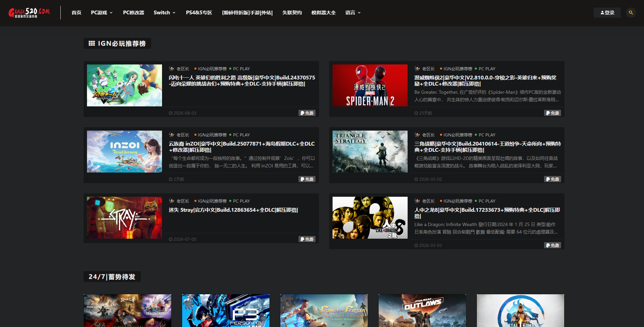This screenshot has width=644, height=327.
Task: Click the 2026-07-05 date on Stray post
Action: [182, 239]
